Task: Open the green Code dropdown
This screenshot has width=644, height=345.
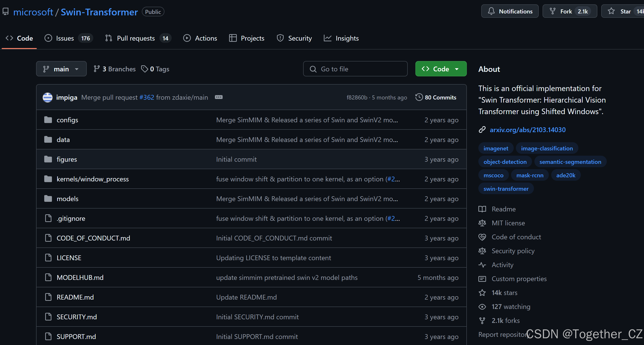Action: [441, 69]
